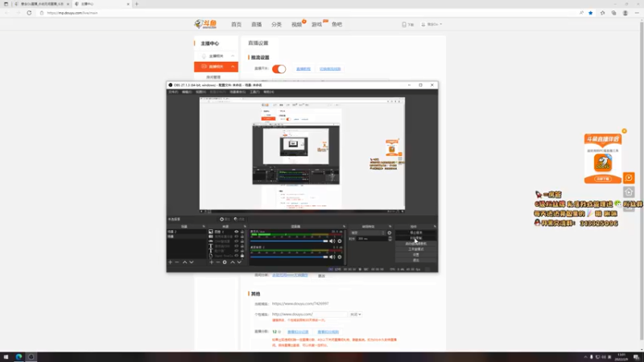
Task: Adjust second mixer channel volume slider
Action: coord(289,257)
